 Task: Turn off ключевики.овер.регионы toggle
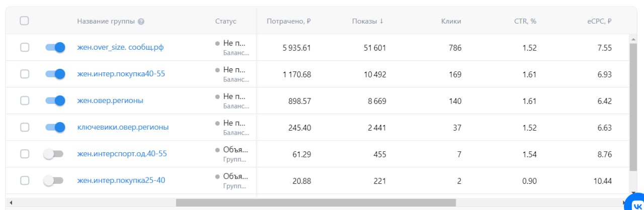55,127
